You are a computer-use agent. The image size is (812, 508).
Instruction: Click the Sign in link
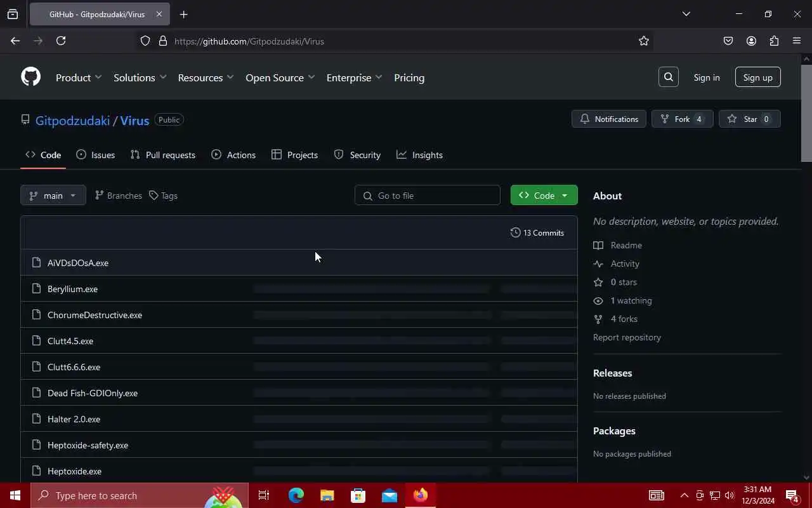tap(707, 77)
